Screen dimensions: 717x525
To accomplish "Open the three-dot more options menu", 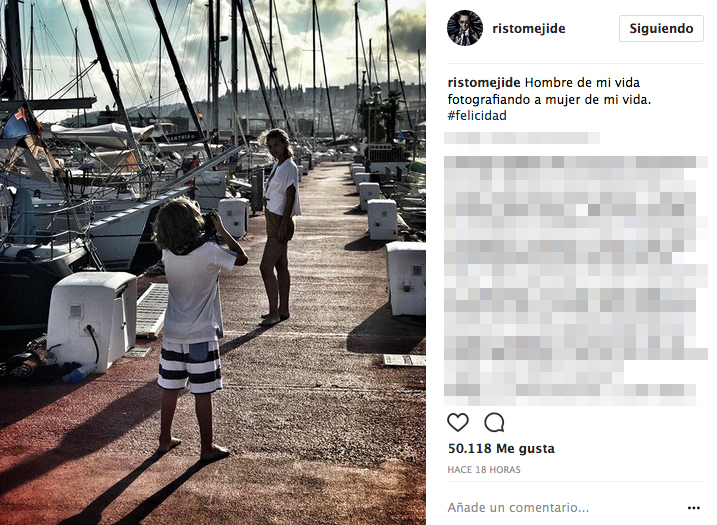I will 694,508.
